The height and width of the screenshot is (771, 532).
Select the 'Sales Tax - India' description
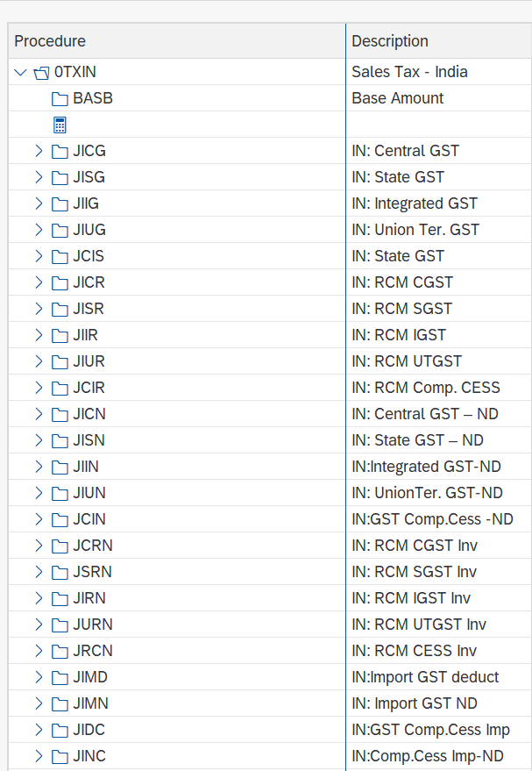point(409,72)
